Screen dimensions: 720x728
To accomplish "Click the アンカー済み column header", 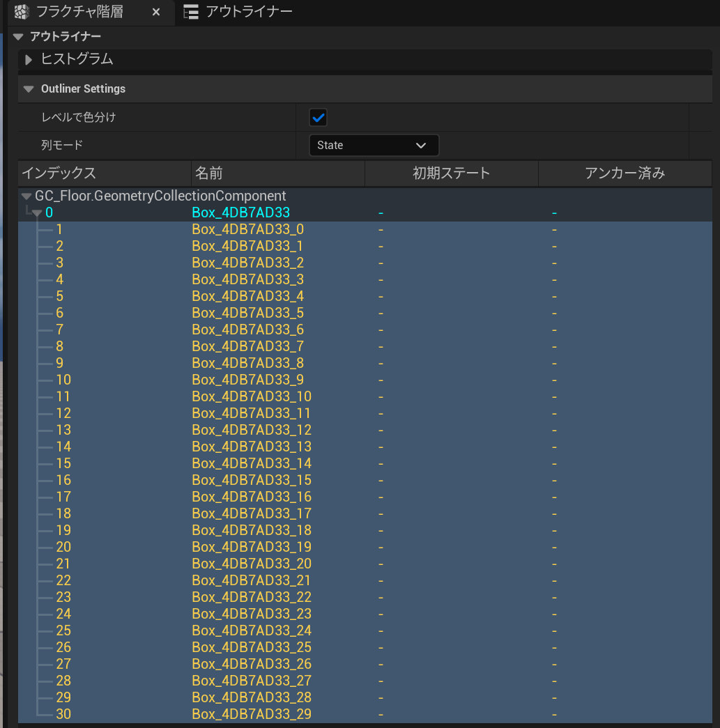I will coord(625,173).
